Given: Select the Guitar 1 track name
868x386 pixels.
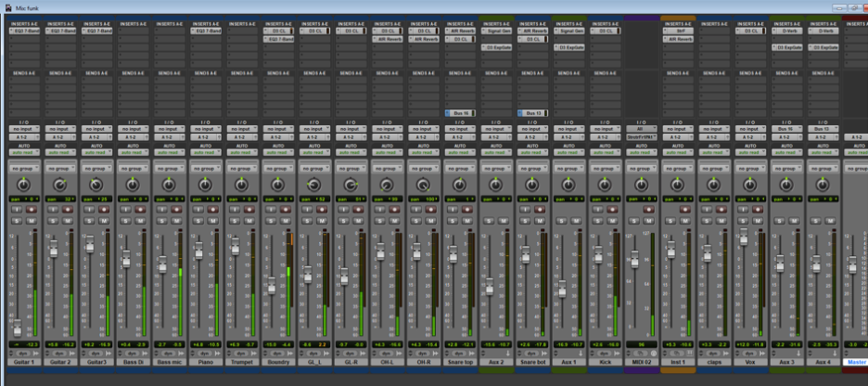Looking at the screenshot, I should (x=24, y=362).
